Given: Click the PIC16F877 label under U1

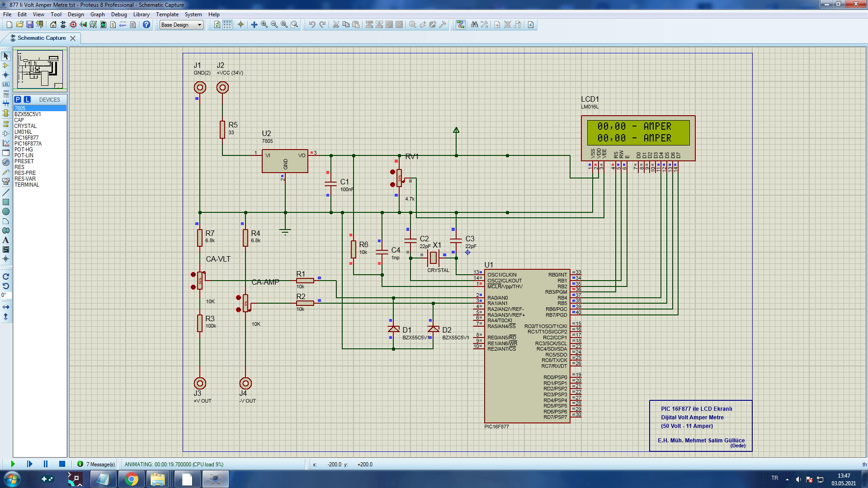Looking at the screenshot, I should coord(496,427).
